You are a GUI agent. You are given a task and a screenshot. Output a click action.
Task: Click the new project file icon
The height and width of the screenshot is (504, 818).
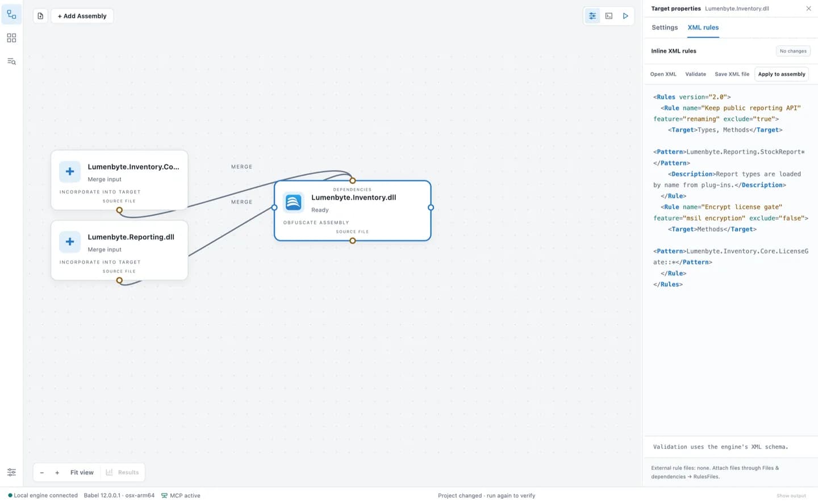(40, 16)
